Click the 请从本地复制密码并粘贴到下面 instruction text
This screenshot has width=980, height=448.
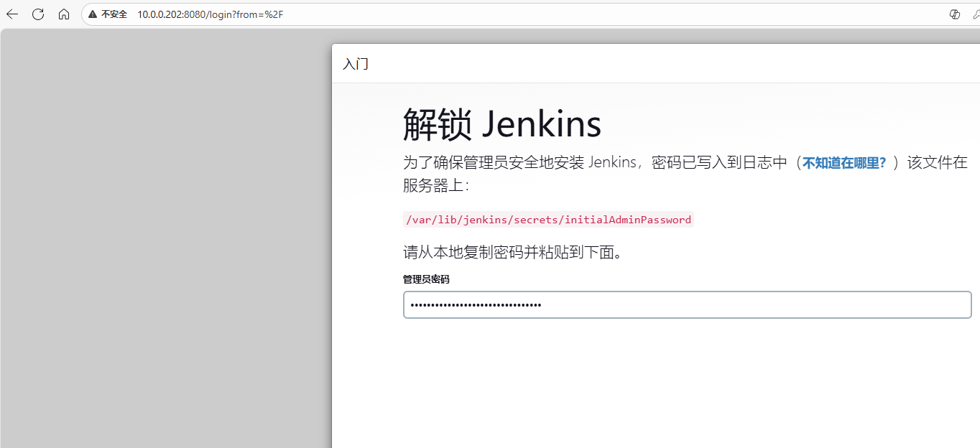coord(512,253)
